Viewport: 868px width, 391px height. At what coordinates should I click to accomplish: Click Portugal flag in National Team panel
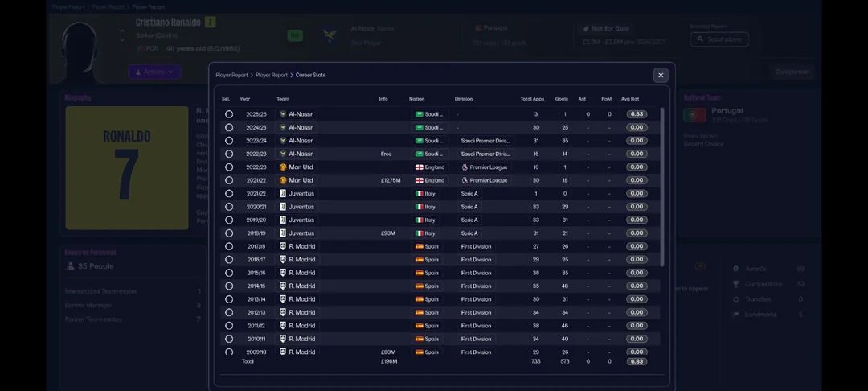694,115
